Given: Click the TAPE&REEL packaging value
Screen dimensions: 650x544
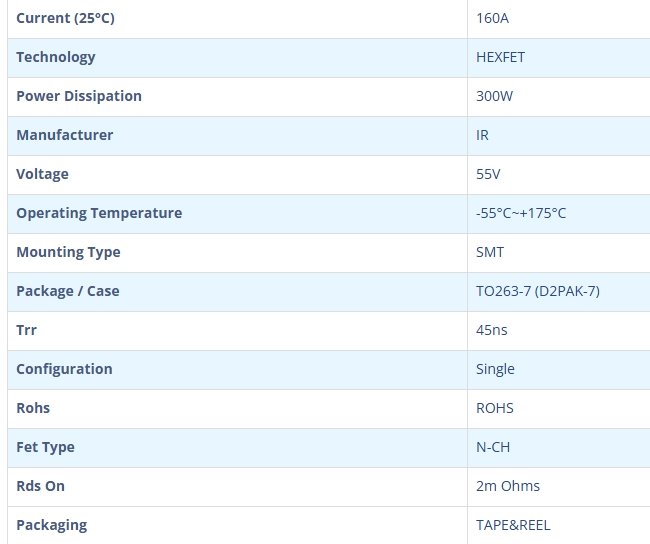Looking at the screenshot, I should [x=513, y=525].
